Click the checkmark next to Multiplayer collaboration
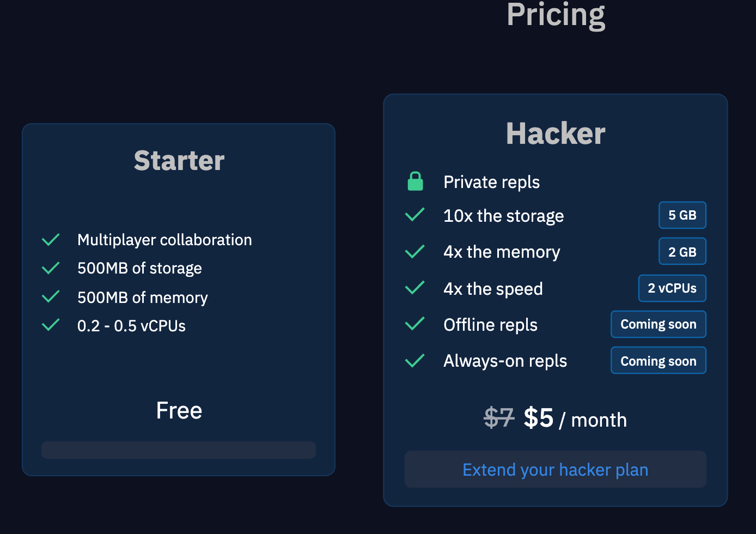Screen dimensions: 756x534 pyautogui.click(x=51, y=240)
